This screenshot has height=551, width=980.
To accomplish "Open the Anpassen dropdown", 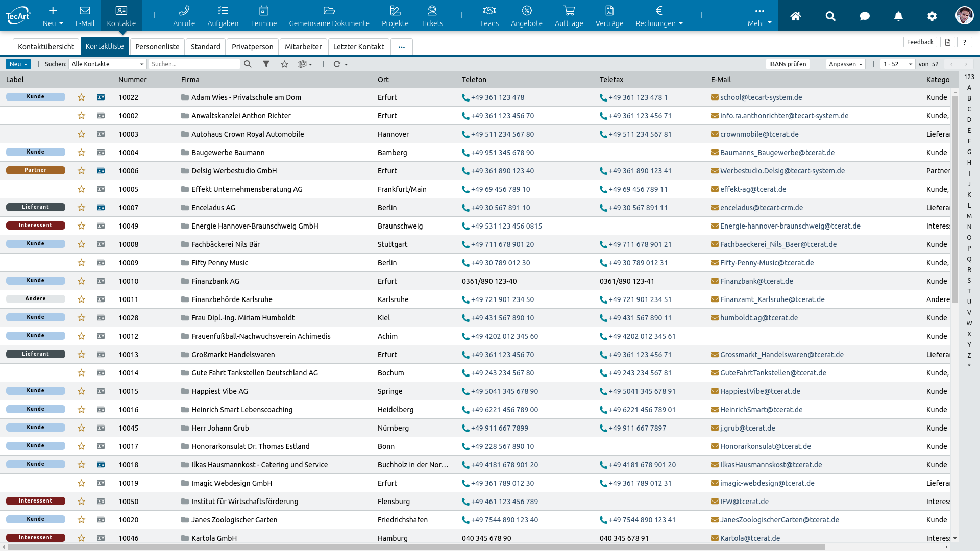I will 845,64.
